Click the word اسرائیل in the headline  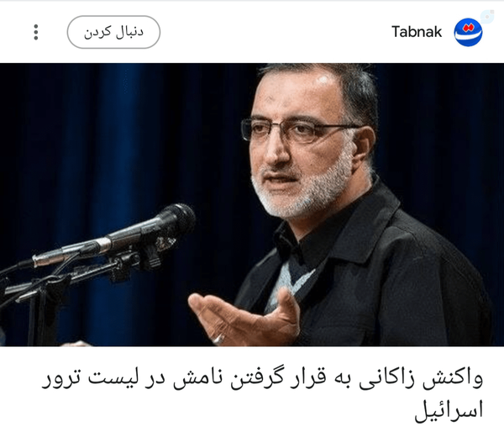449,410
